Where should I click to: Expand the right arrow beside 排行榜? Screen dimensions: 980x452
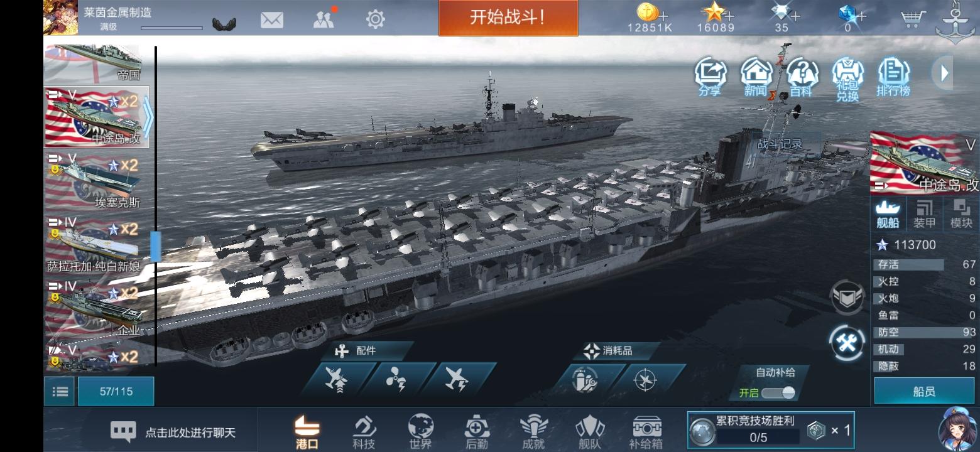coord(943,73)
